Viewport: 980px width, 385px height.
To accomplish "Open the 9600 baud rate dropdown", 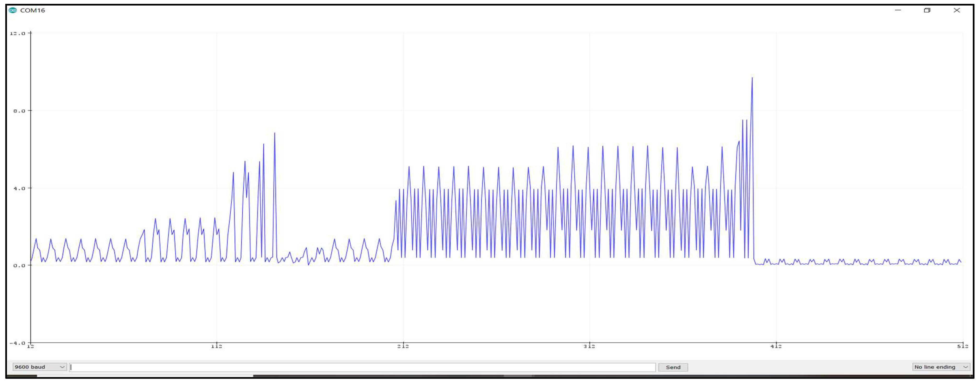I will [x=40, y=367].
